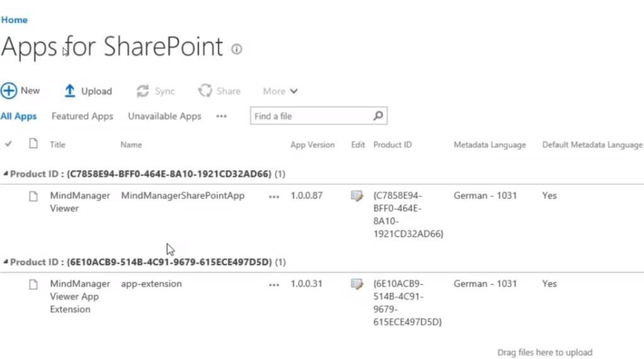This screenshot has width=644, height=359.
Task: Collapse Product ID 6E10ACB9 group
Action: pyautogui.click(x=5, y=262)
